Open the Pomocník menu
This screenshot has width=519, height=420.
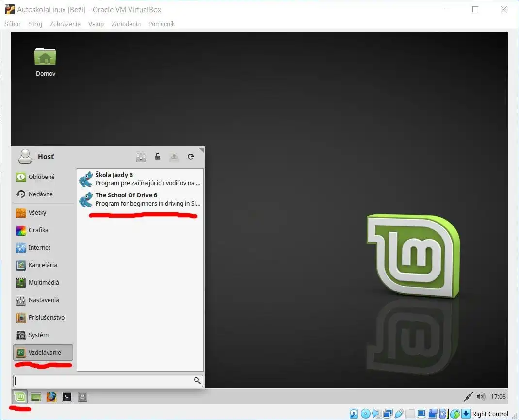[x=162, y=24]
